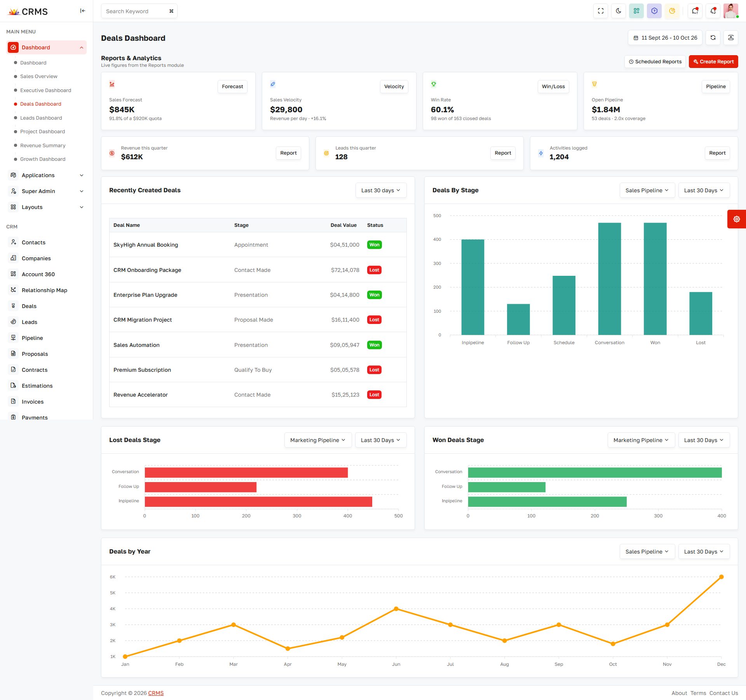Click the Won bar in Deals By Stage chart
Screen dimensions: 746x700
click(x=655, y=279)
